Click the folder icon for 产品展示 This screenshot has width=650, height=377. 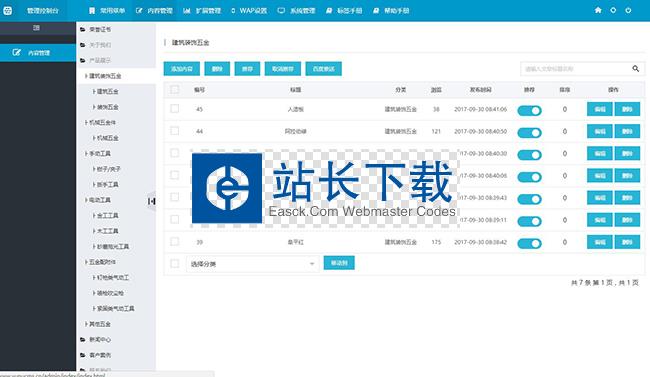(82, 61)
